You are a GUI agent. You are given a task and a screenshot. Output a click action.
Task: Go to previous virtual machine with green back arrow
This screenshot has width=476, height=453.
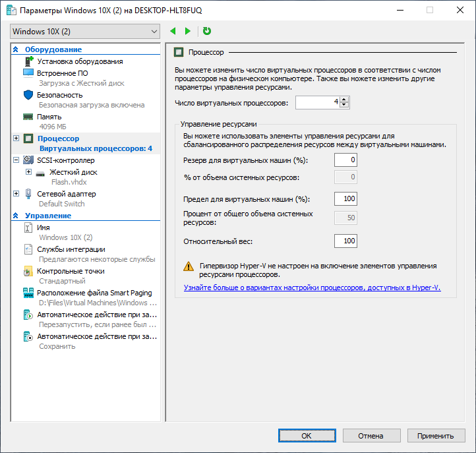173,31
